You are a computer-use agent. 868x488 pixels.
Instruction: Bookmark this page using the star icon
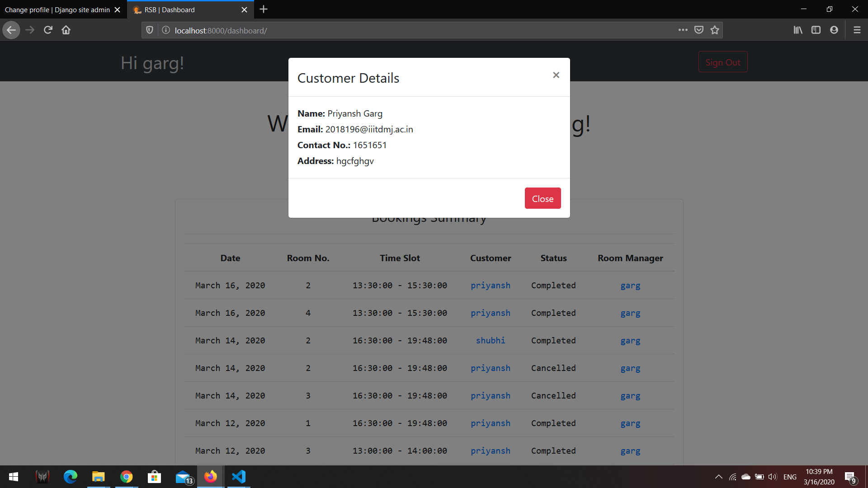click(715, 30)
